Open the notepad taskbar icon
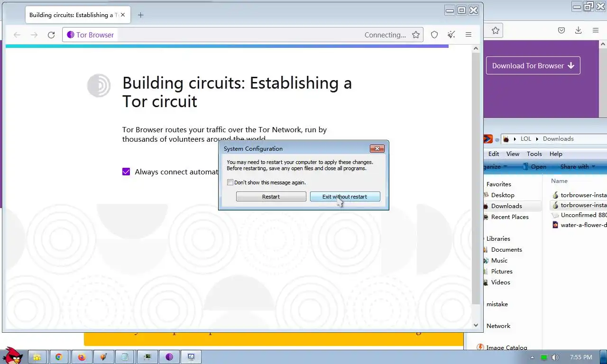 pos(125,357)
